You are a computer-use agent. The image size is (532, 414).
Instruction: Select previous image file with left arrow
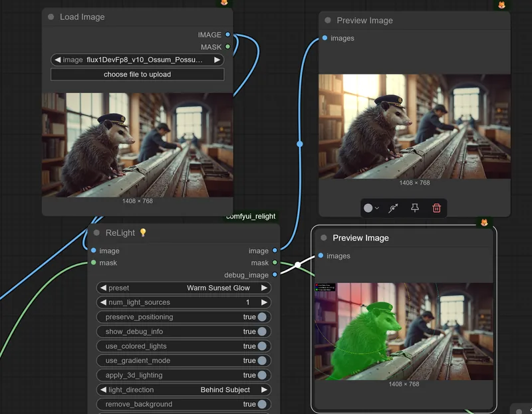(58, 60)
